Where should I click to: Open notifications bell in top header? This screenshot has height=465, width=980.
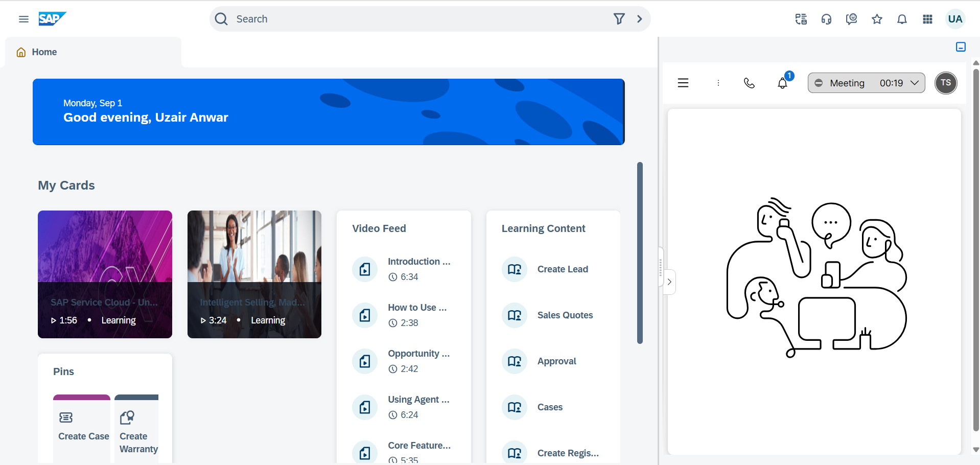[x=902, y=19]
